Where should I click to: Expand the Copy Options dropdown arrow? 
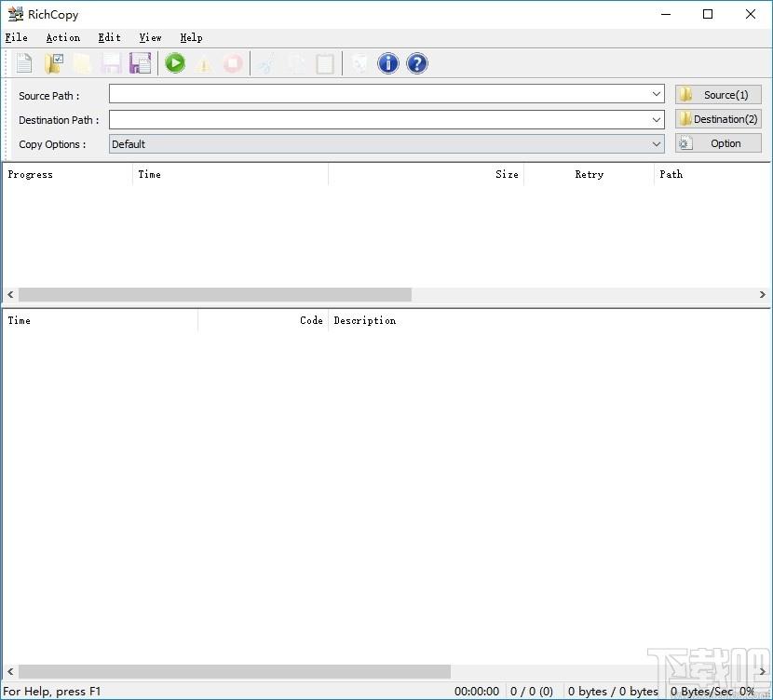tap(657, 144)
